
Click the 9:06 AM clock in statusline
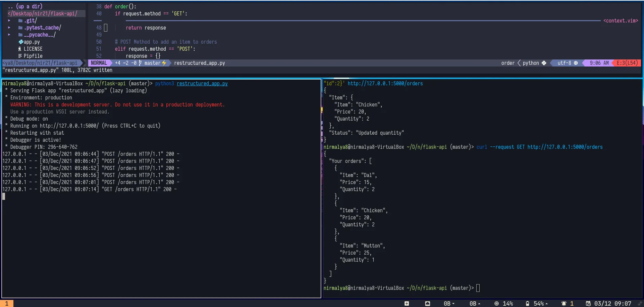599,63
